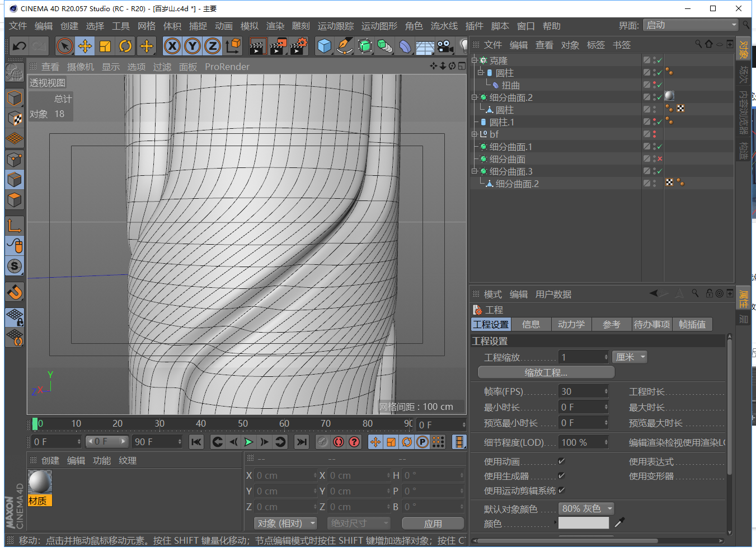Toggle the Y axis lock
This screenshot has height=551, width=756.
(x=192, y=46)
